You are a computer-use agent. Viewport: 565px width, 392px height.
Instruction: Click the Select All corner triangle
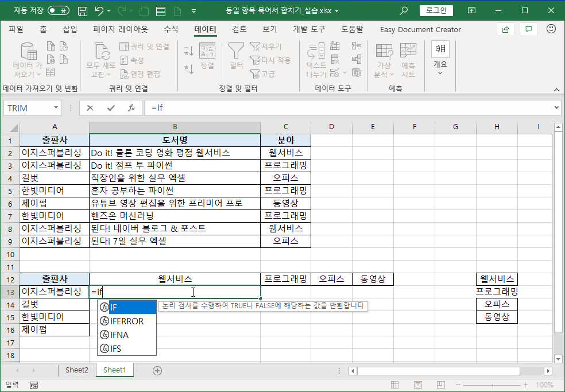(x=13, y=127)
